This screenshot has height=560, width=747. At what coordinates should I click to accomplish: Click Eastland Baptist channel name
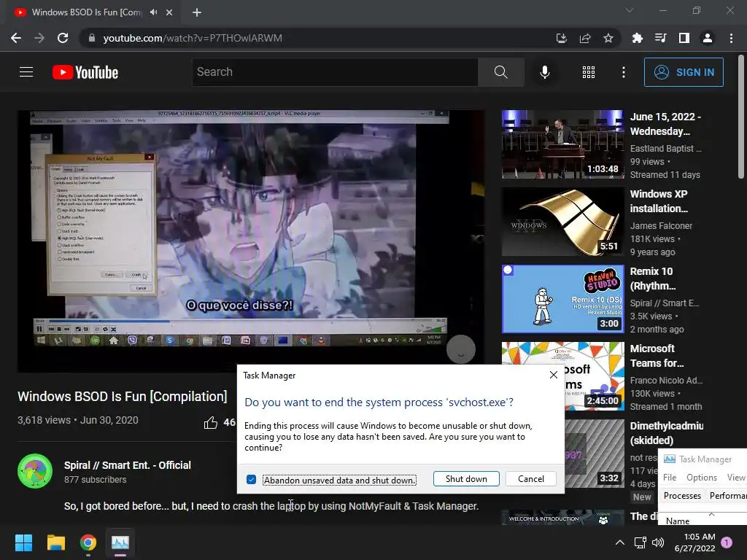click(665, 148)
